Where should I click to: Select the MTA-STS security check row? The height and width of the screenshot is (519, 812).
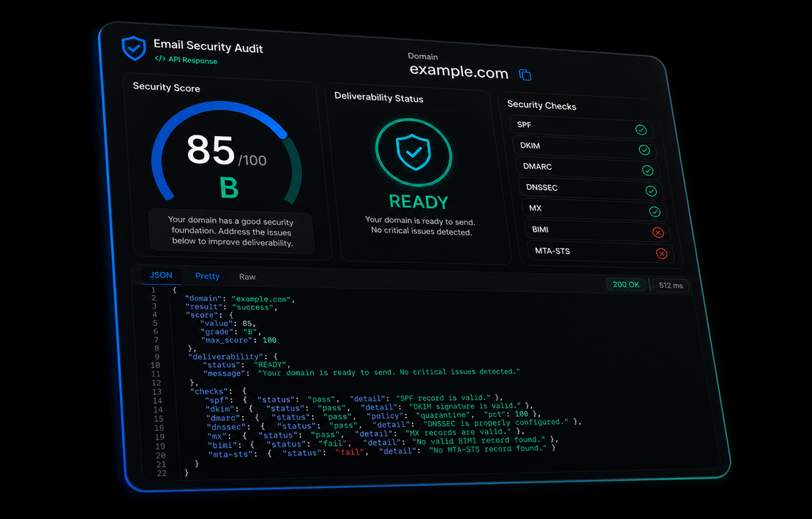click(601, 252)
